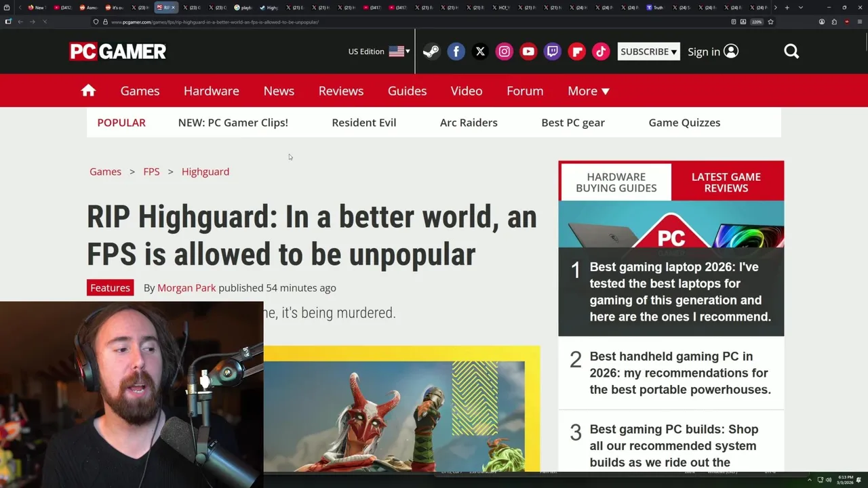Click the Games breadcrumb link
Viewport: 868px width, 488px height.
pos(105,171)
